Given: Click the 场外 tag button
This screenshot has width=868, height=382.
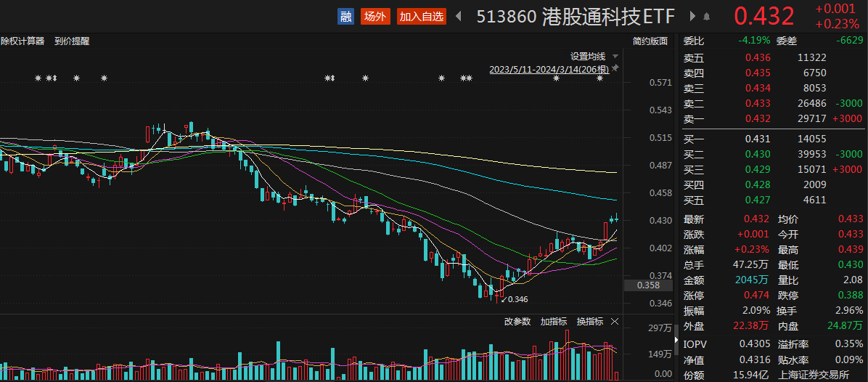Looking at the screenshot, I should 375,17.
